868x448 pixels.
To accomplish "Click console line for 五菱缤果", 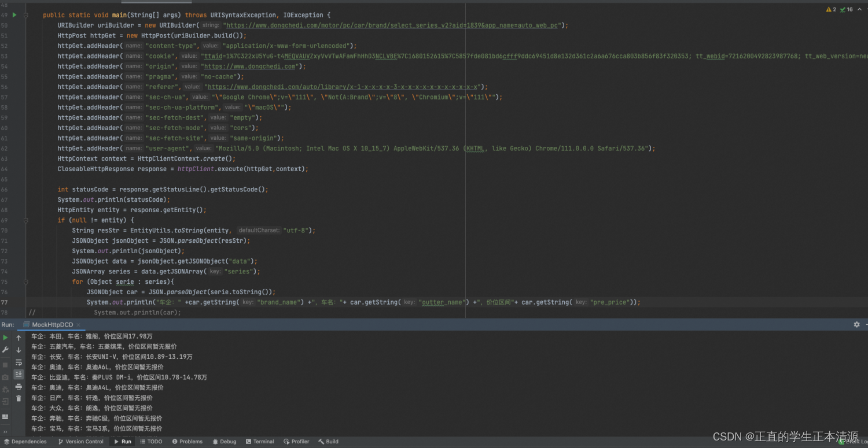I will click(104, 346).
